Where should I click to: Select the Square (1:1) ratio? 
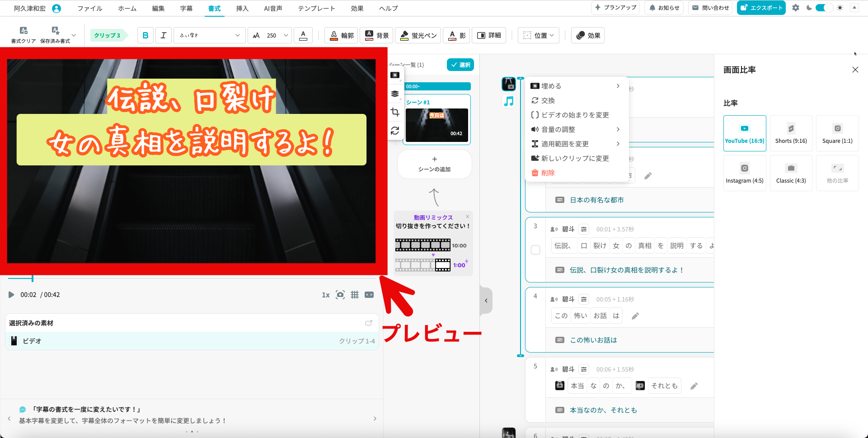pos(837,133)
